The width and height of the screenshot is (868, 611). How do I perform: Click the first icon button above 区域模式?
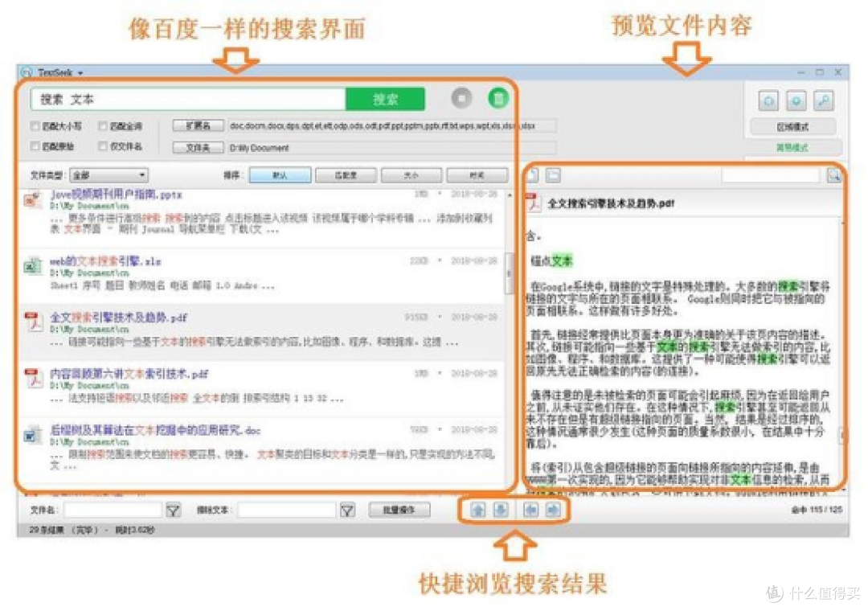(768, 100)
